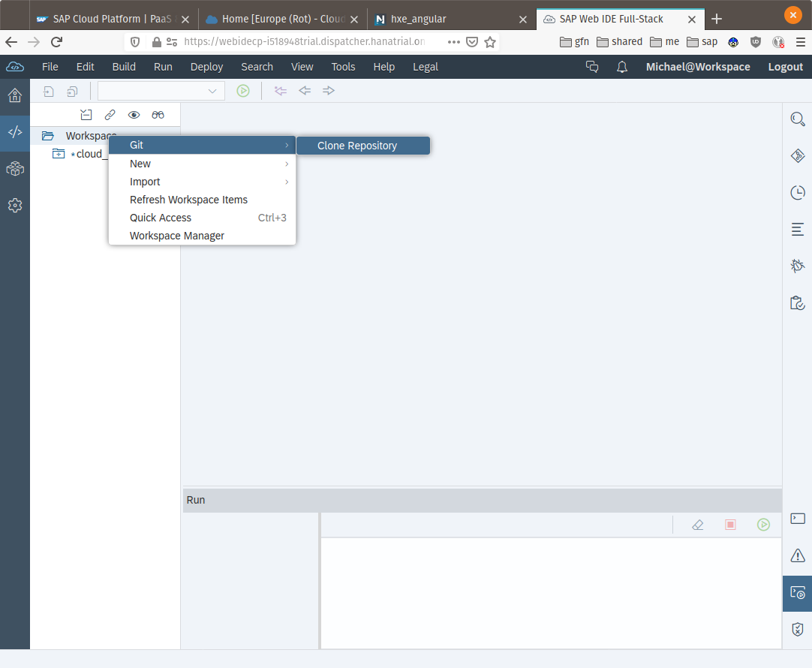
Task: Stop the run with red square icon
Action: tap(730, 525)
